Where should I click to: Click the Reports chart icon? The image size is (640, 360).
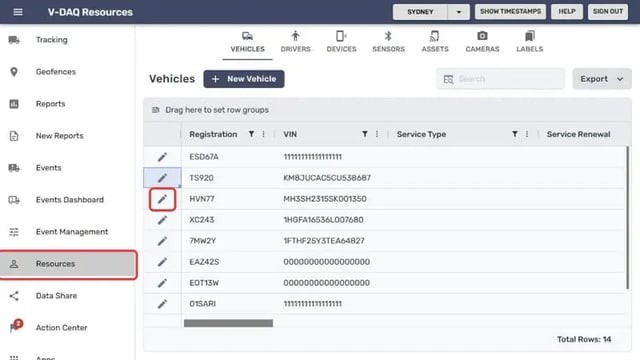[x=14, y=104]
